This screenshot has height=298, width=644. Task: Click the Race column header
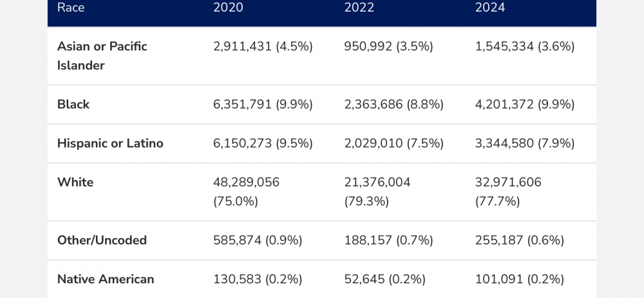pos(71,8)
